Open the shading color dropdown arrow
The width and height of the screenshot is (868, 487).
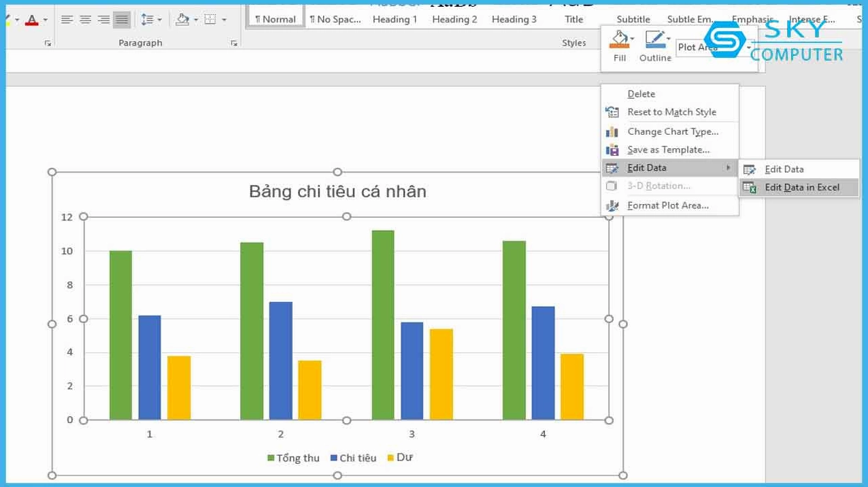pos(195,20)
